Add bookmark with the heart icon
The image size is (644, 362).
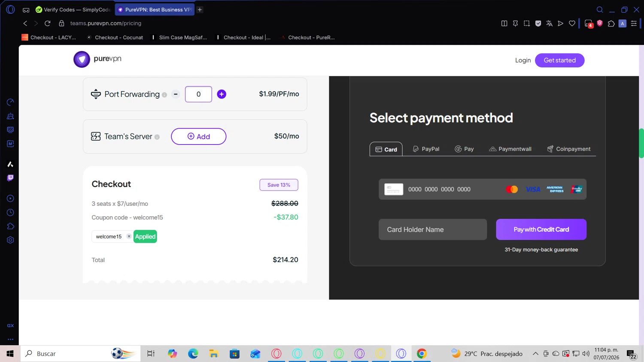click(572, 23)
